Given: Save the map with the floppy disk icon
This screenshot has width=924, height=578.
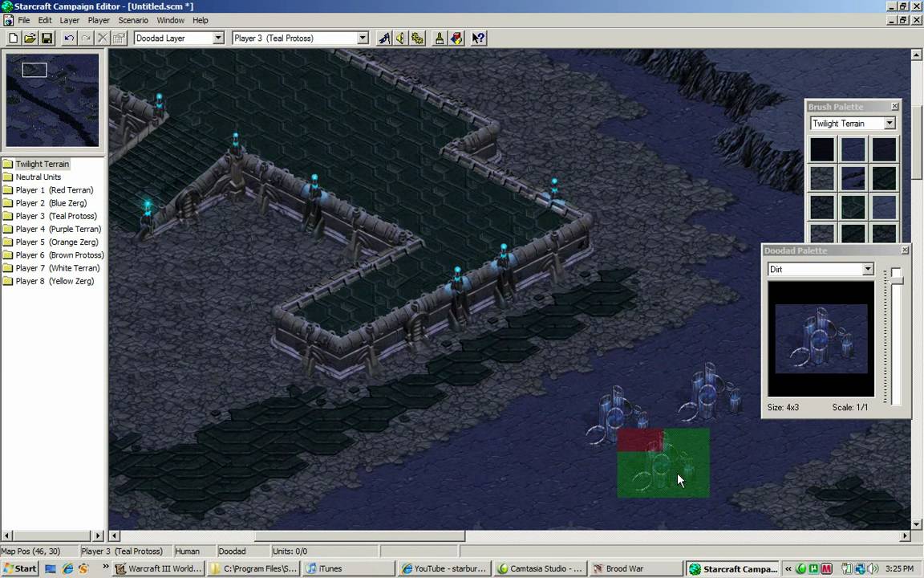Looking at the screenshot, I should (47, 39).
